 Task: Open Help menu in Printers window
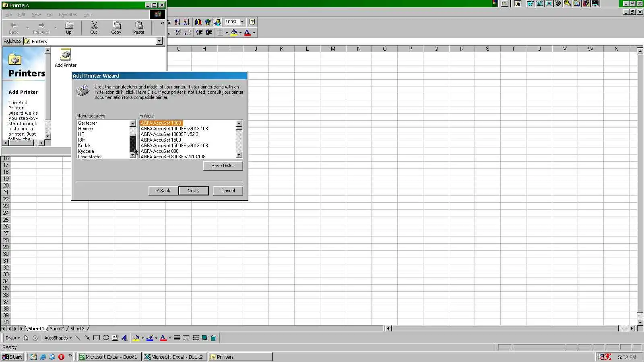pos(88,14)
